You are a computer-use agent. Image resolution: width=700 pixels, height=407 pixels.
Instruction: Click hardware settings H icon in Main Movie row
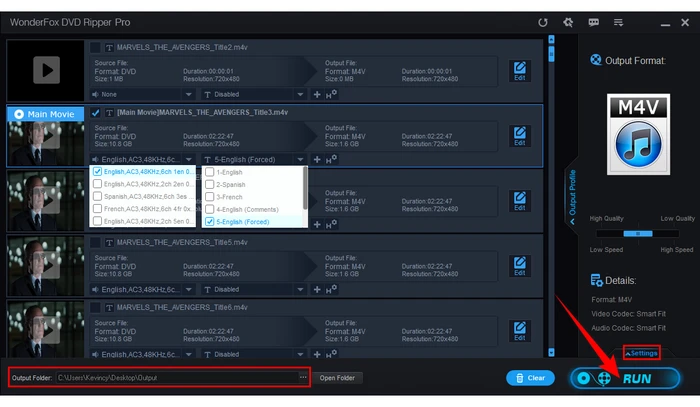[331, 159]
